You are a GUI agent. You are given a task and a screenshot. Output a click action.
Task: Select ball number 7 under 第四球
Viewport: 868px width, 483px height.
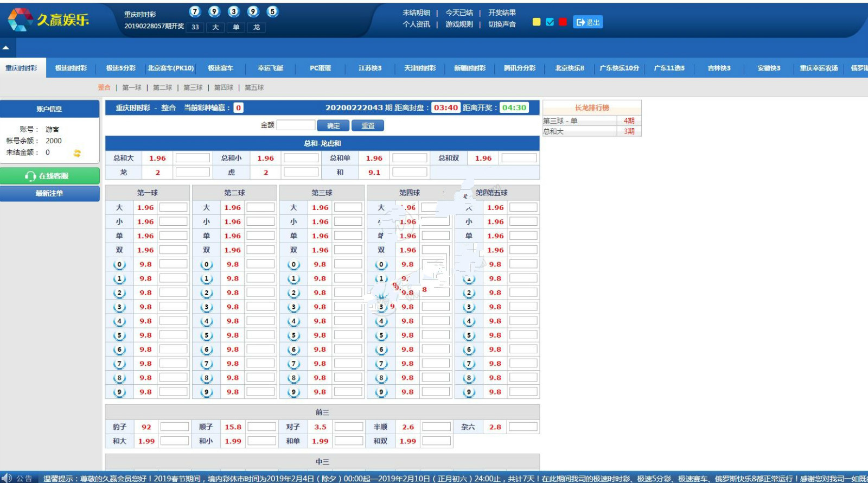381,364
